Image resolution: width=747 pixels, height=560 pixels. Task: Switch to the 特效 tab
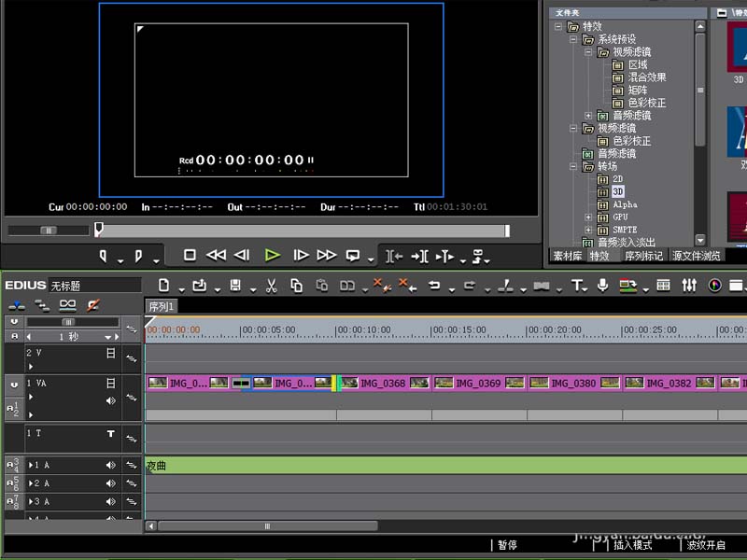pyautogui.click(x=599, y=256)
